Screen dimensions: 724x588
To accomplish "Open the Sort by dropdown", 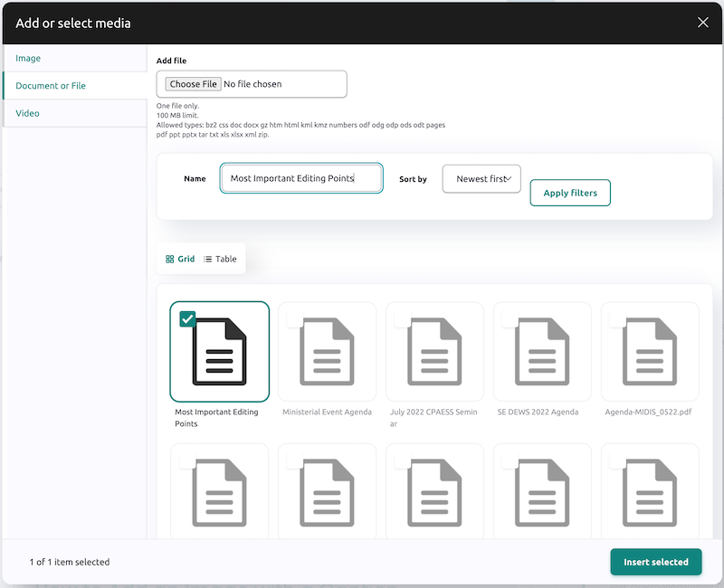I will pos(481,179).
